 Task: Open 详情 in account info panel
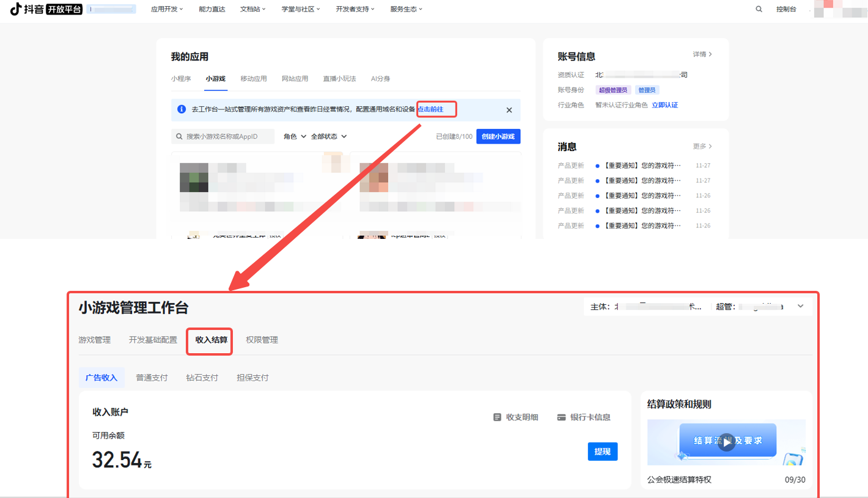(702, 54)
